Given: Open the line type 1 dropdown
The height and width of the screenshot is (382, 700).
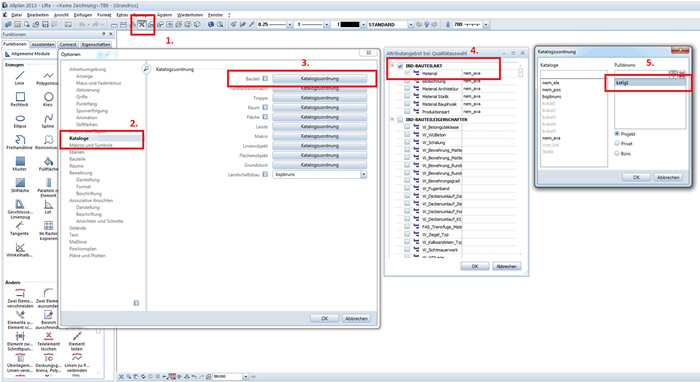Looking at the screenshot, I should click(x=326, y=25).
